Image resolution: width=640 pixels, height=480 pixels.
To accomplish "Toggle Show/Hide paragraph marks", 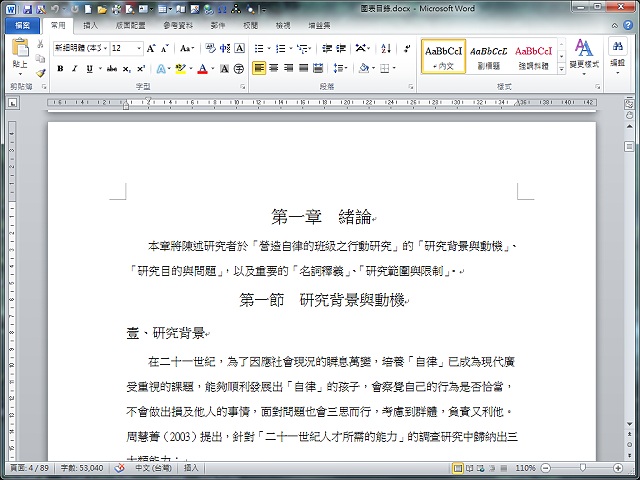I will pyautogui.click(x=407, y=49).
